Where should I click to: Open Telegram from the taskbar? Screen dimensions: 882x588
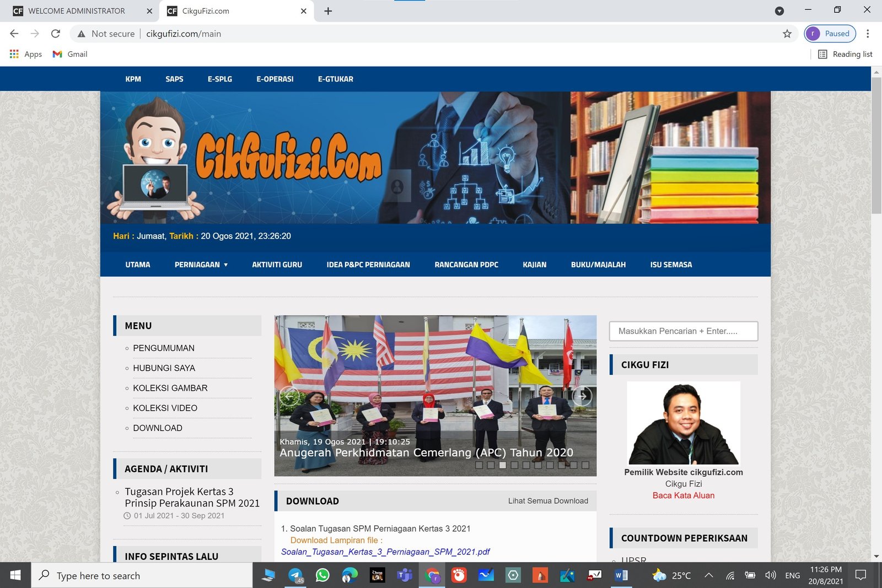296,575
